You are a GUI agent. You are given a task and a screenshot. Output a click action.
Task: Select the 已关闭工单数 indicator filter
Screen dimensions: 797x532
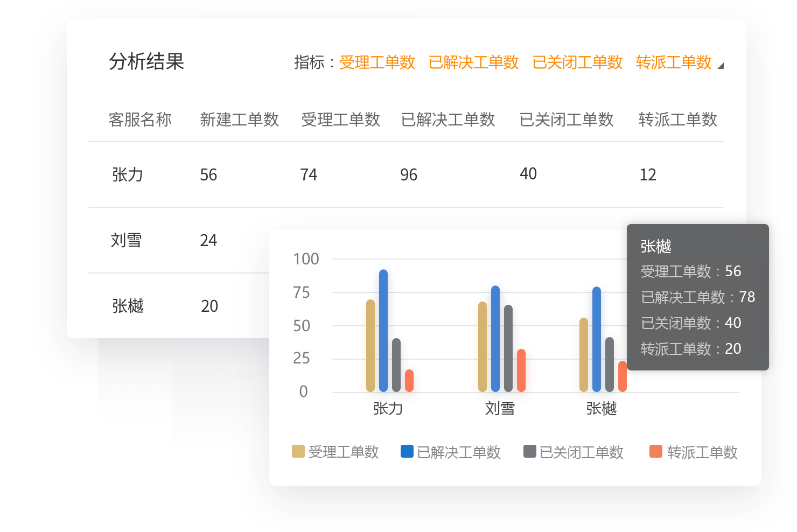tap(577, 62)
